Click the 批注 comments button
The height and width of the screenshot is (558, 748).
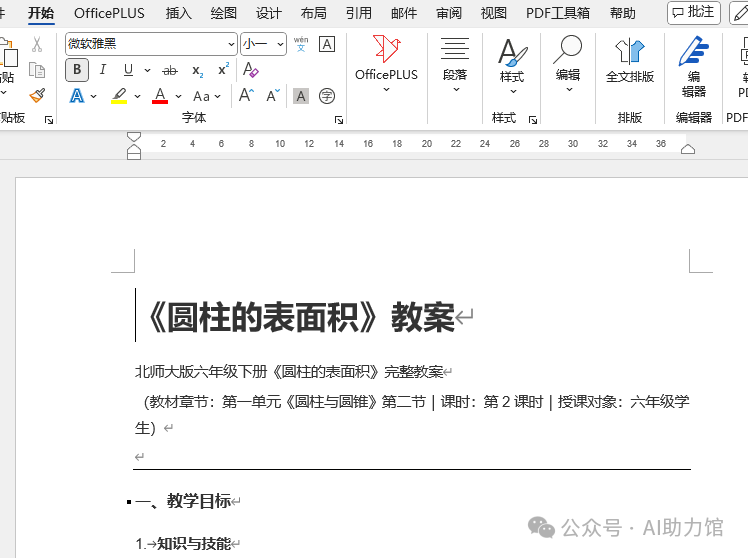[x=693, y=12]
